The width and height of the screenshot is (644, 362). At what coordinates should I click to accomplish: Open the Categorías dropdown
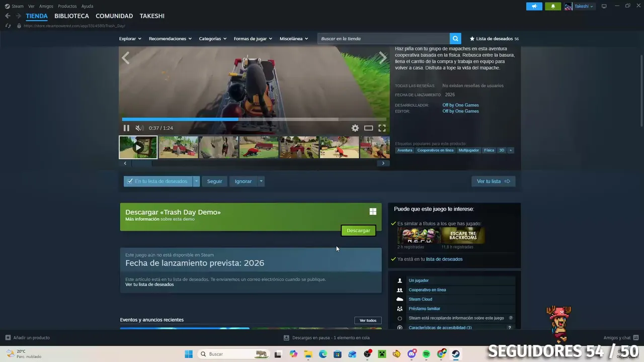(x=213, y=39)
